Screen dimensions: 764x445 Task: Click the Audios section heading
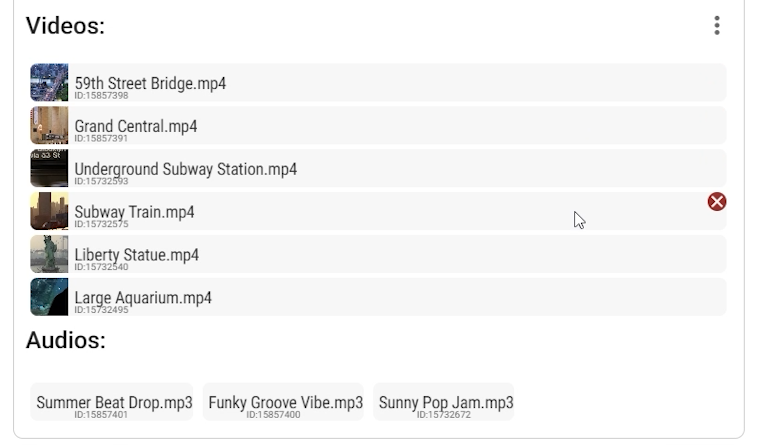(65, 340)
